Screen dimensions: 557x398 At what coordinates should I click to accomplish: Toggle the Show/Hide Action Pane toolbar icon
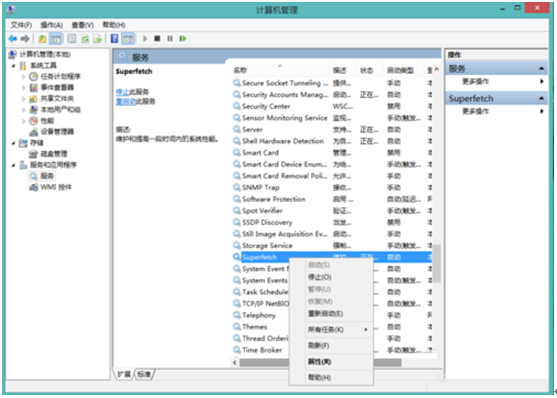[x=128, y=38]
